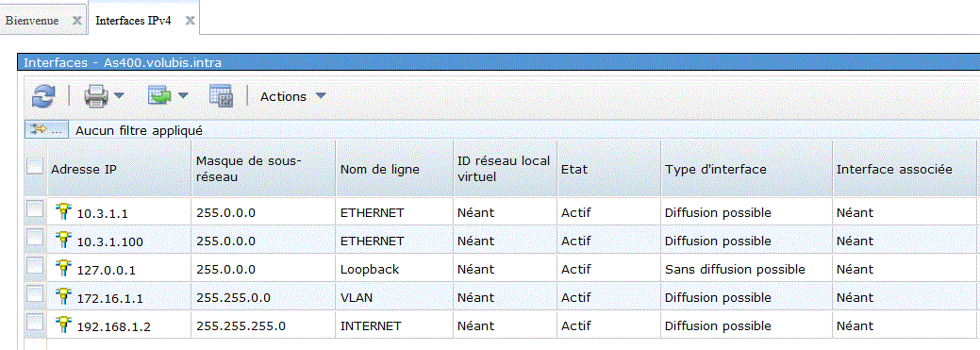Screen dimensions: 980x350
Task: Select the Interfaces IPv4 tab
Action: tap(133, 21)
